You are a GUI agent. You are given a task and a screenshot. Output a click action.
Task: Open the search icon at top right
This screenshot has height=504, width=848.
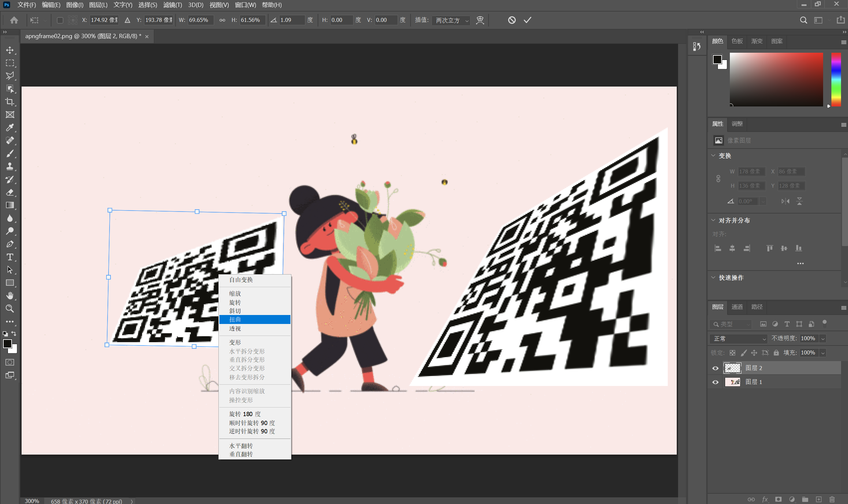pos(804,20)
